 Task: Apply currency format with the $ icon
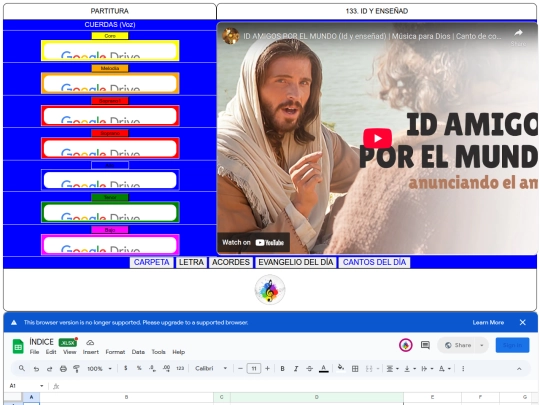tap(126, 368)
